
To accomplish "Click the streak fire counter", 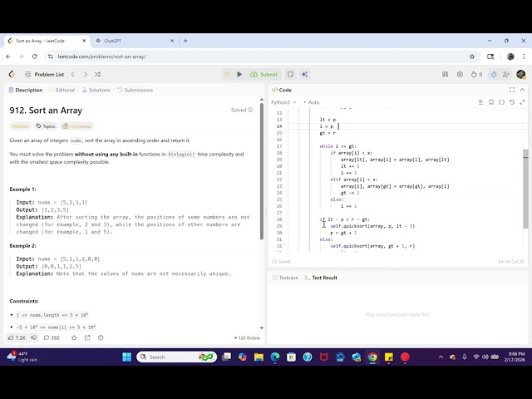I will click(476, 74).
